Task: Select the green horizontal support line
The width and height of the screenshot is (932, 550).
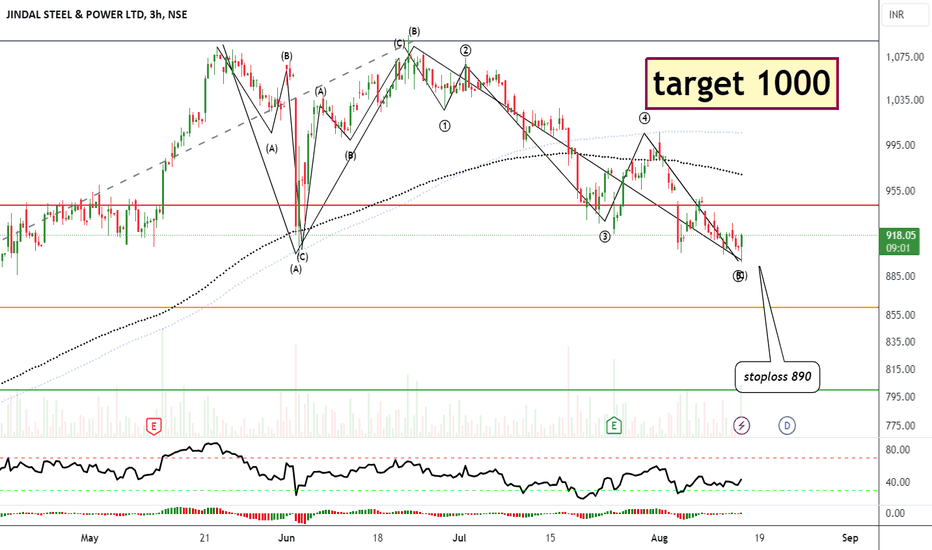Action: click(440, 390)
